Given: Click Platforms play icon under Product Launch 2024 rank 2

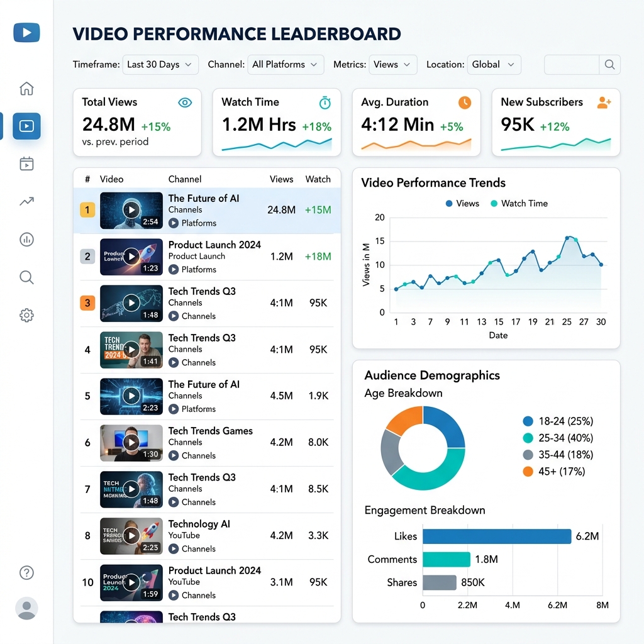Looking at the screenshot, I should [174, 269].
